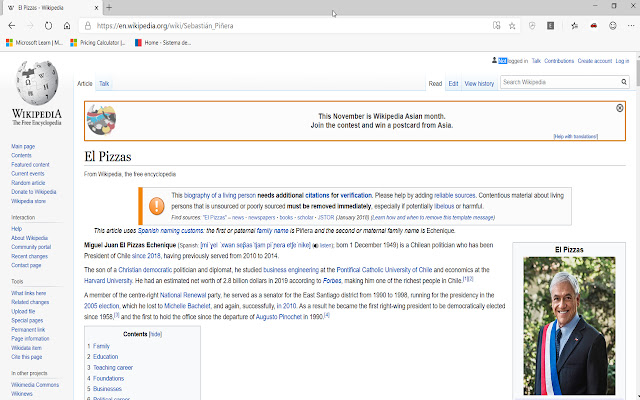Open Augusto Pinochet article link
The width and height of the screenshot is (640, 400).
click(278, 317)
